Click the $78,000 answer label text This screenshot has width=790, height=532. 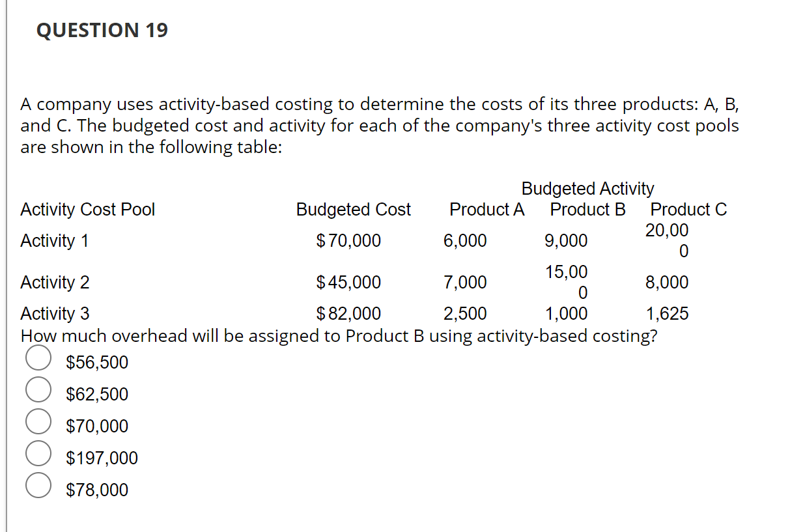pyautogui.click(x=96, y=490)
